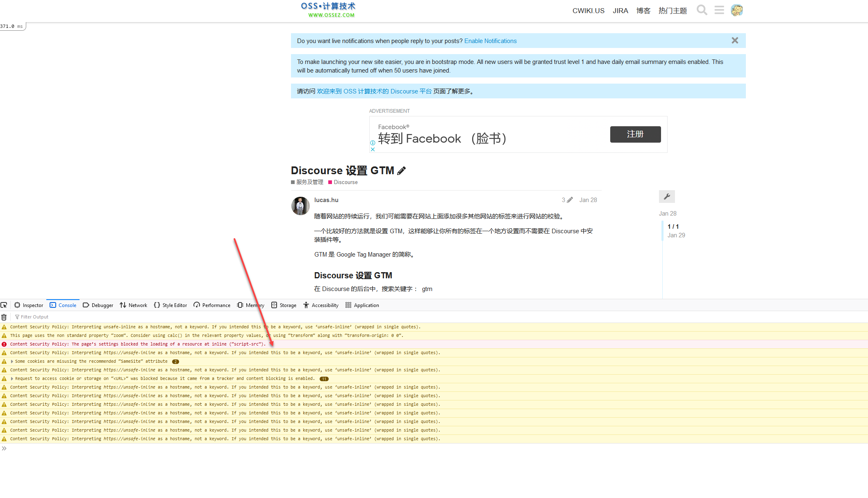Expand the blocked tracker cookie request group
Screen dimensions: 868x498
[12, 379]
